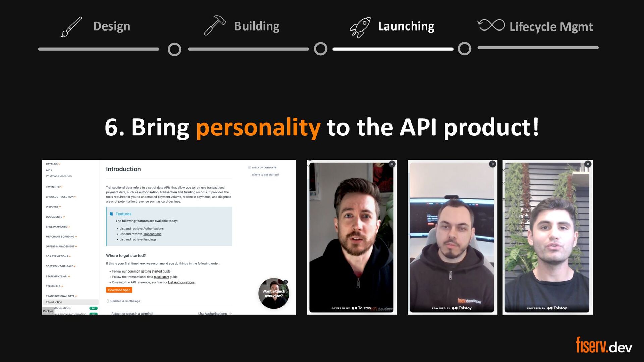
Task: Click 'Attach or detach a terminal' footer link
Action: 132,314
